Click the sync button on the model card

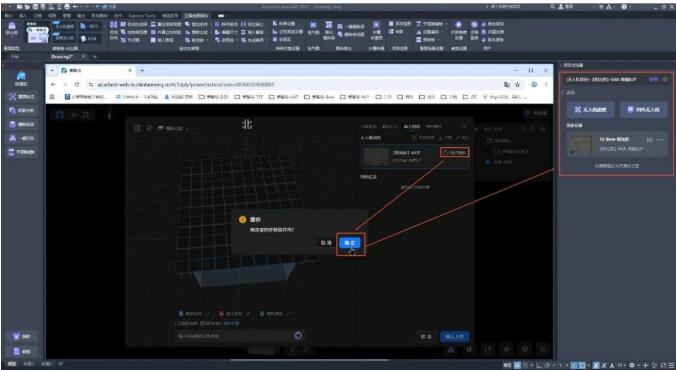point(454,152)
